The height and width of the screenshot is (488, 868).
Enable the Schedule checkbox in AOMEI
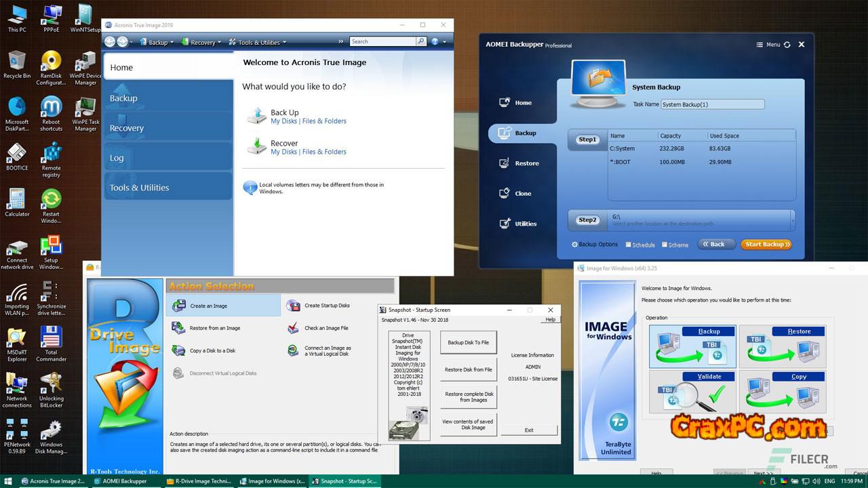tap(629, 245)
